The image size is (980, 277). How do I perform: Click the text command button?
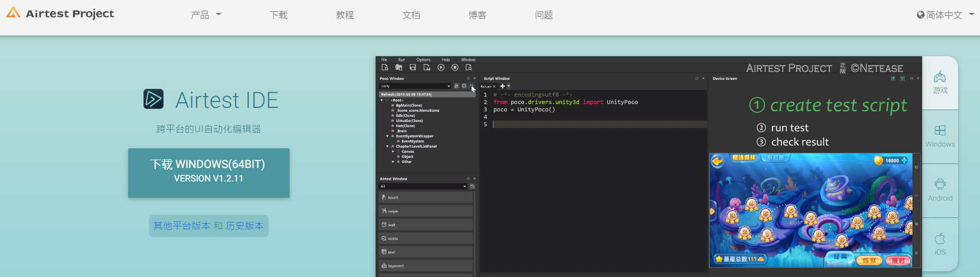coord(426,252)
